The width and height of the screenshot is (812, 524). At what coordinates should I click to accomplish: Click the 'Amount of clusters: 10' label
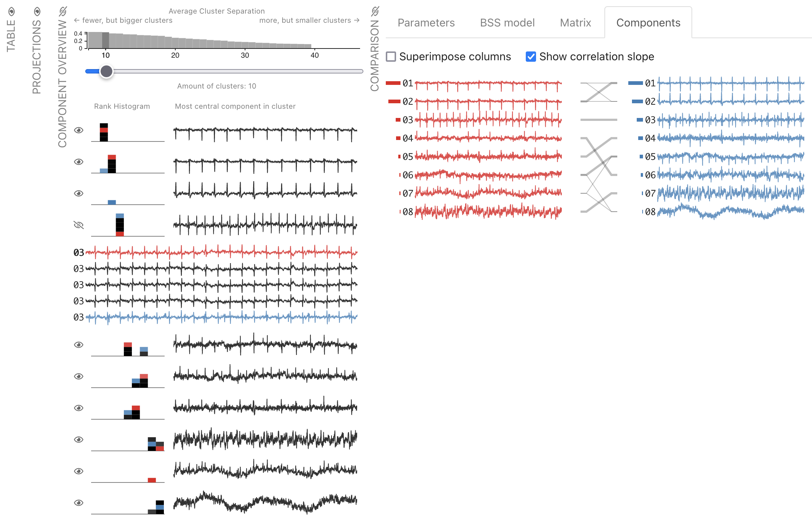(216, 86)
